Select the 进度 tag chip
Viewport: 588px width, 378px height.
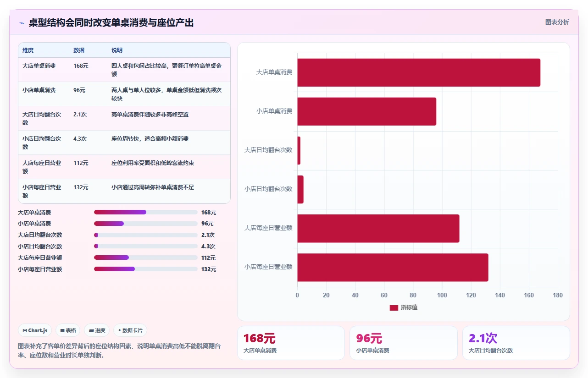[97, 330]
